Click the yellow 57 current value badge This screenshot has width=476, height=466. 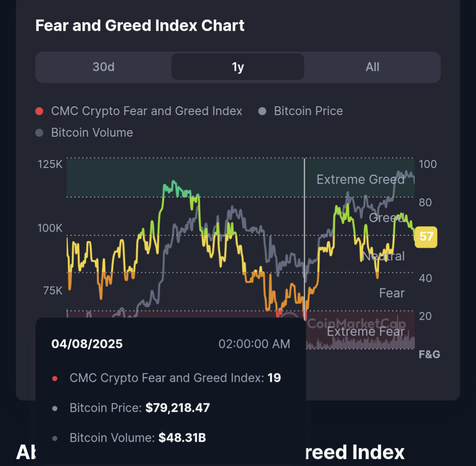coord(426,237)
